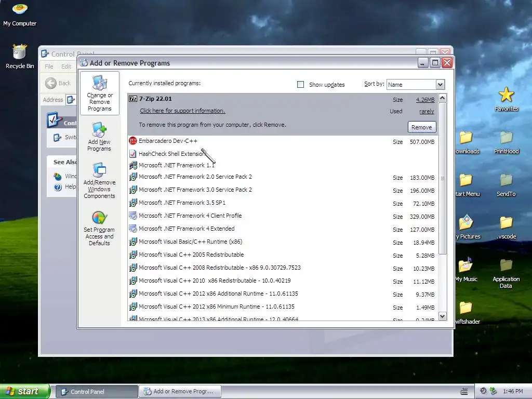The height and width of the screenshot is (399, 532).
Task: Click the program list scrollbar thumb
Action: click(443, 178)
